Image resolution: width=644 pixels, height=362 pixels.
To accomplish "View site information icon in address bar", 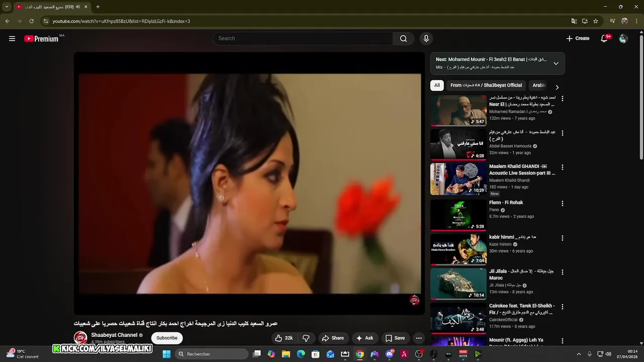I will tap(46, 21).
